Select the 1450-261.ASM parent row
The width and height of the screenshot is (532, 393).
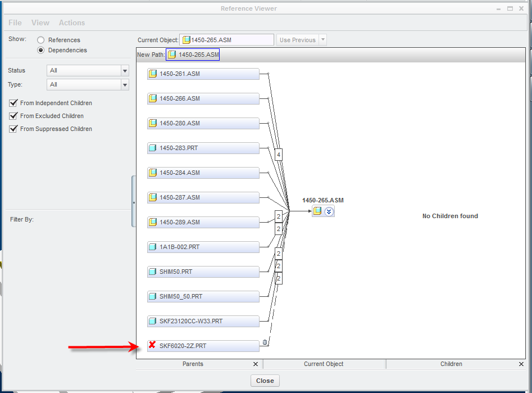pyautogui.click(x=203, y=74)
